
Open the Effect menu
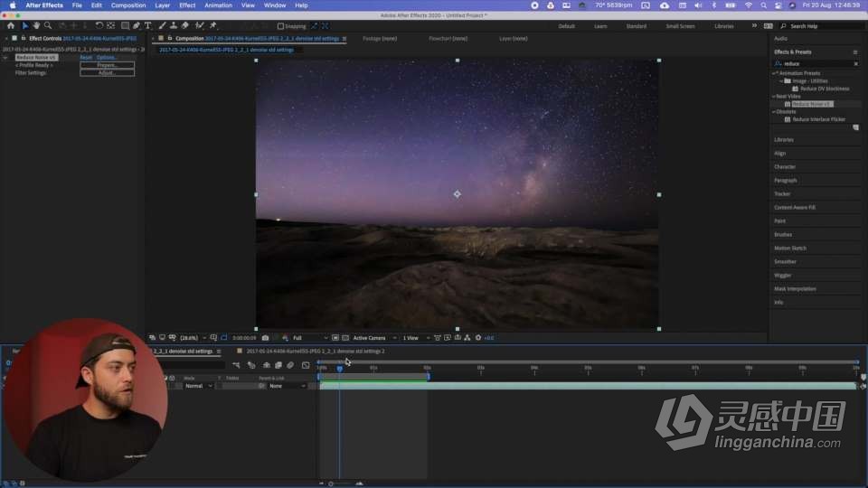(x=187, y=5)
